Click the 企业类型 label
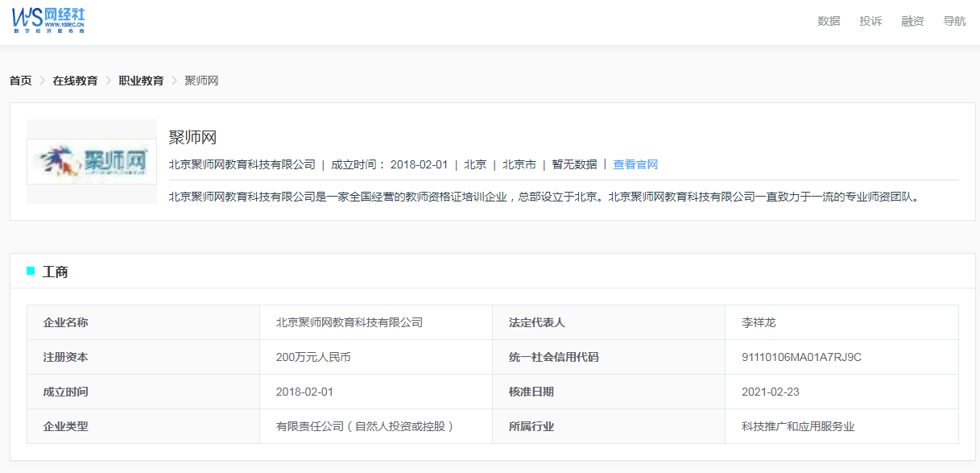This screenshot has height=473, width=980. click(x=66, y=426)
